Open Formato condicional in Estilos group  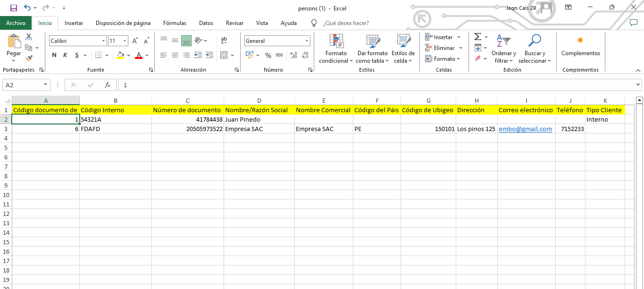[336, 49]
